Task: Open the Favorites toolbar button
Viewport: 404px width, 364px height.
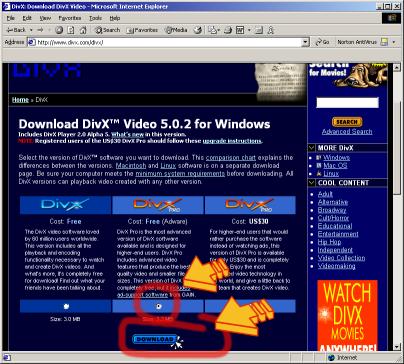Action: (x=142, y=30)
